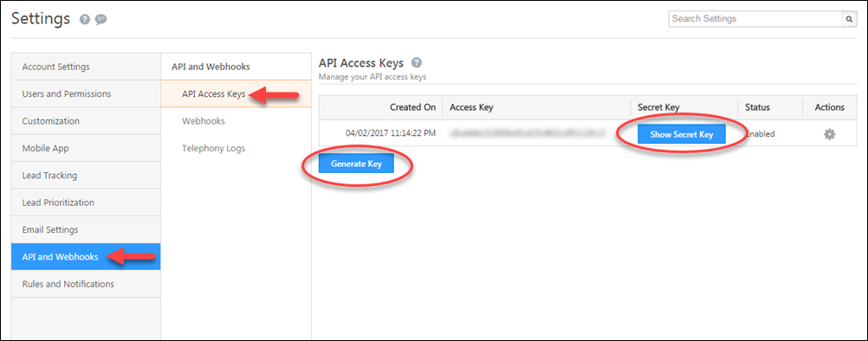Click the help question mark icon beside Settings
Screen dimensions: 868x341
tap(84, 19)
